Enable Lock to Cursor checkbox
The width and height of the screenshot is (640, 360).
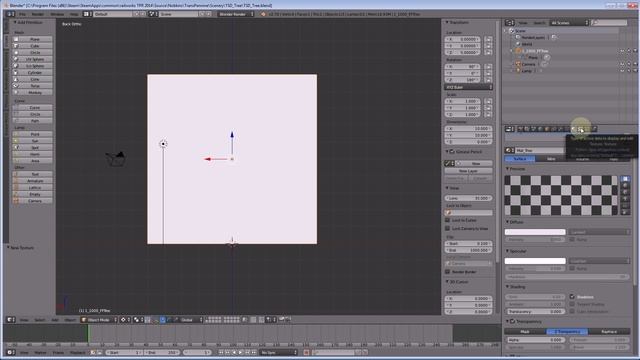pos(448,220)
